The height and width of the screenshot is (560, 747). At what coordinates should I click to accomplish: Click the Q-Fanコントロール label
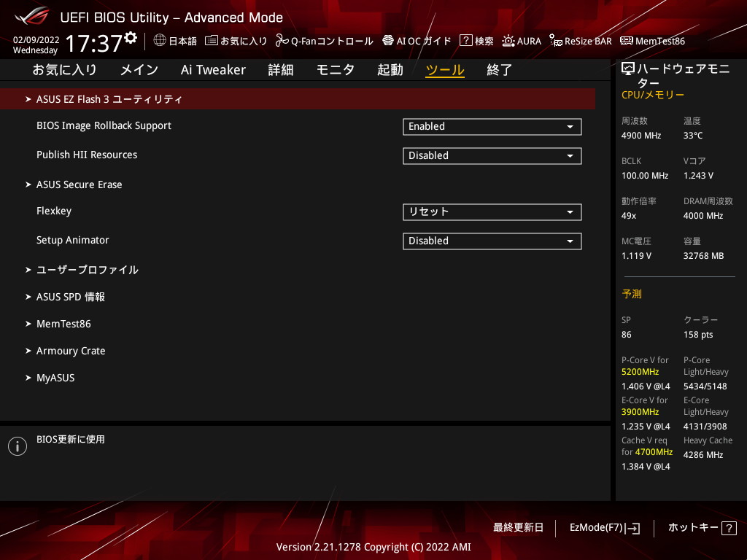tap(332, 42)
